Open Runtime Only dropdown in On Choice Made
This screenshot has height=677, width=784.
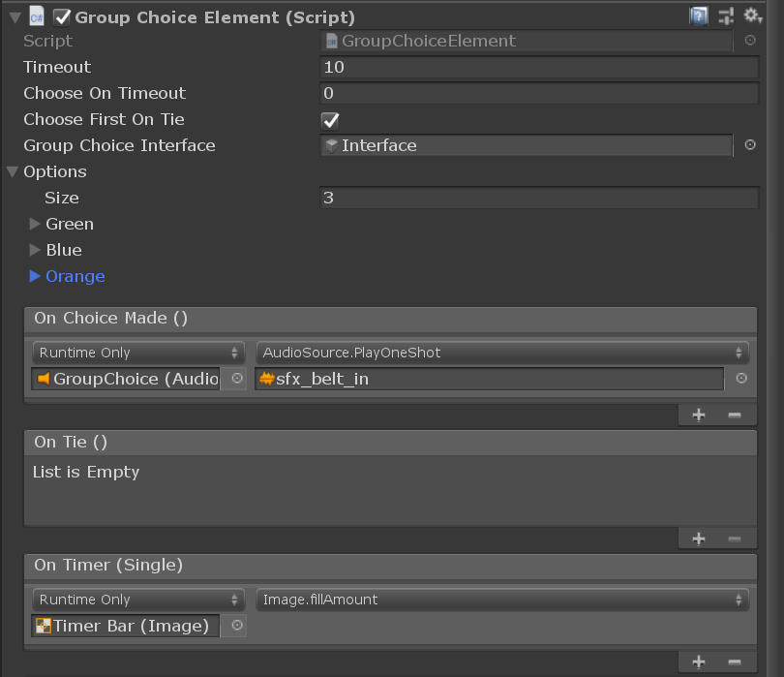point(138,353)
